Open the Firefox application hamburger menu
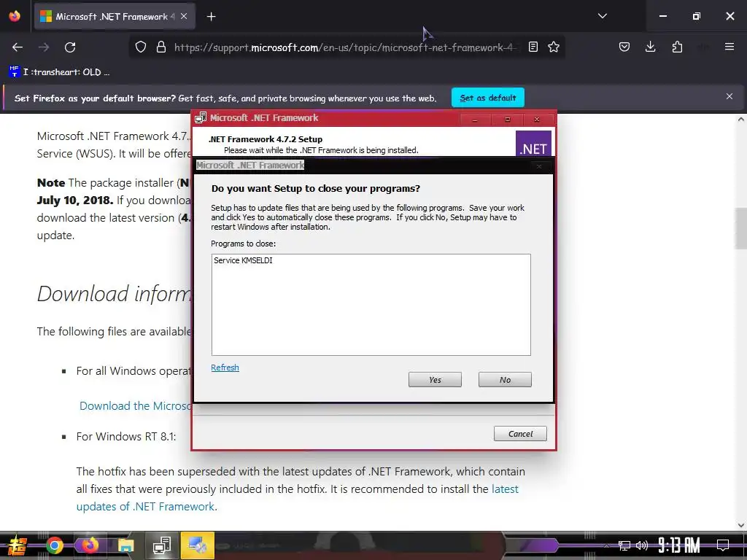 729,47
